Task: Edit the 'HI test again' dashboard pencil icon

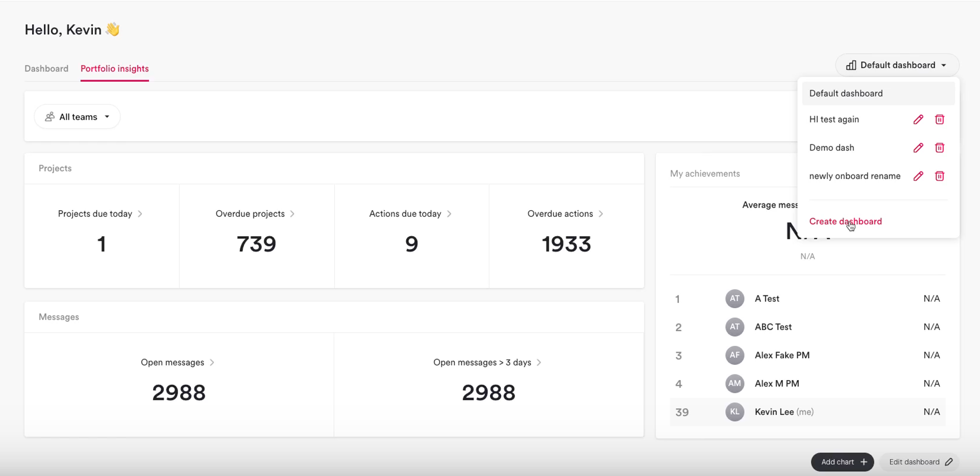Action: tap(918, 119)
